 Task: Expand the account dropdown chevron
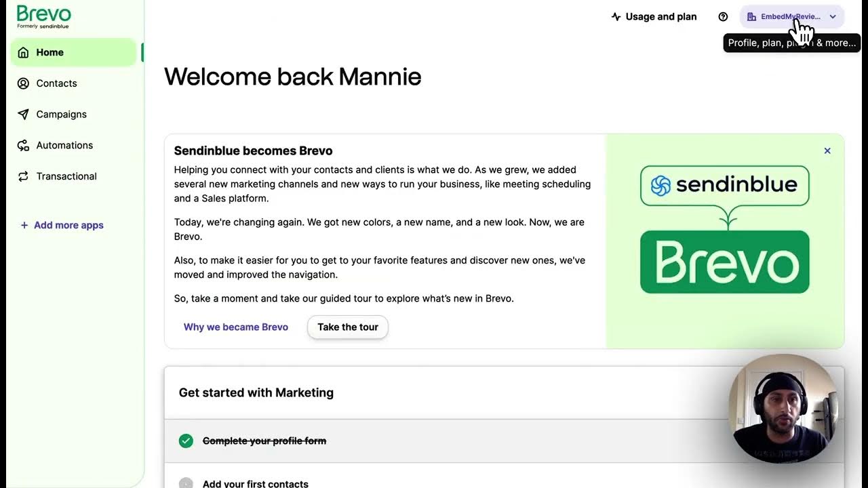(833, 17)
